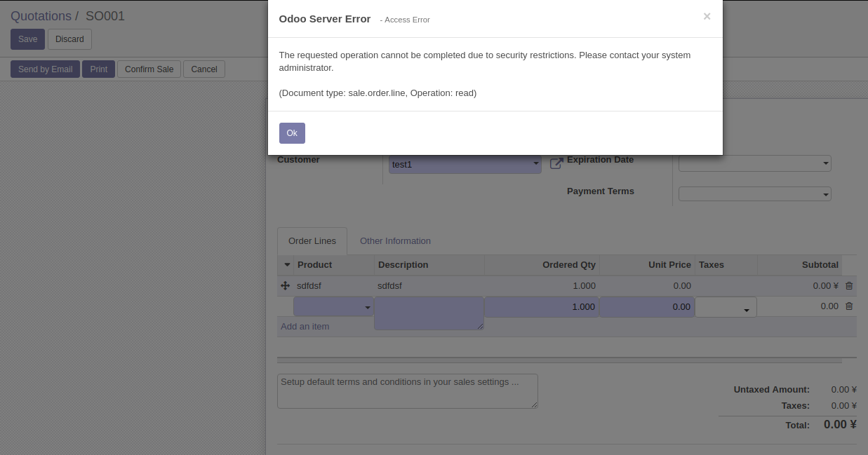Screen dimensions: 868x455
Task: Click the sdfdsf product cell
Action: click(334, 286)
